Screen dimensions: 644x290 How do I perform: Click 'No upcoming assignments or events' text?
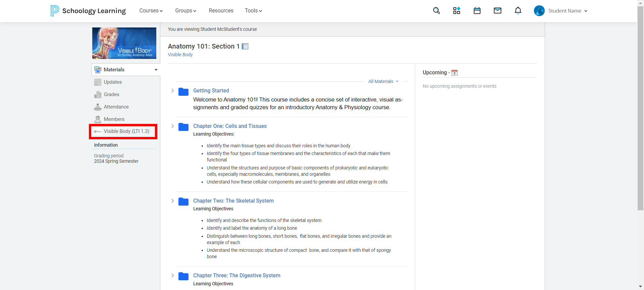460,86
